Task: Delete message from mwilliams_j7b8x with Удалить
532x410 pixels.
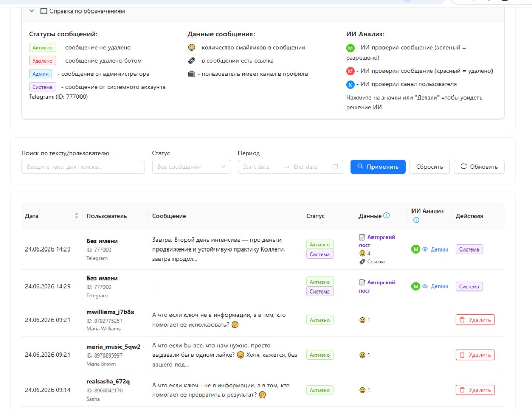Action: [x=475, y=320]
